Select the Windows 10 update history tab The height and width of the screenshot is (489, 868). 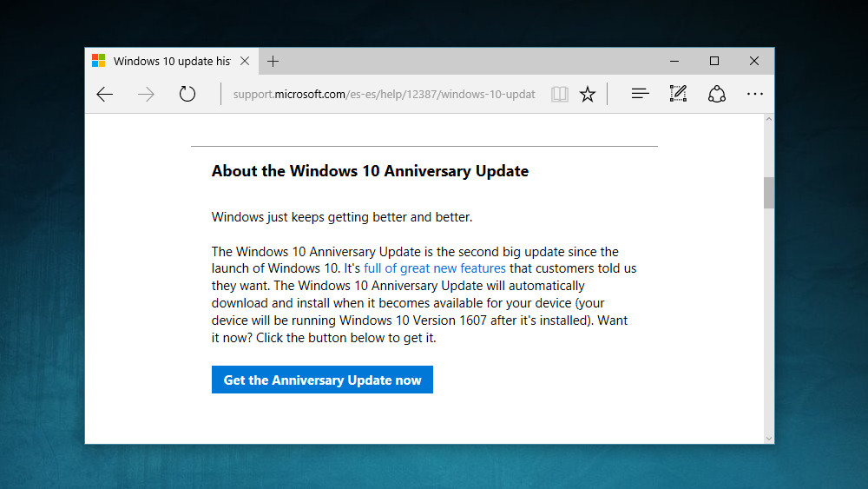pyautogui.click(x=171, y=61)
